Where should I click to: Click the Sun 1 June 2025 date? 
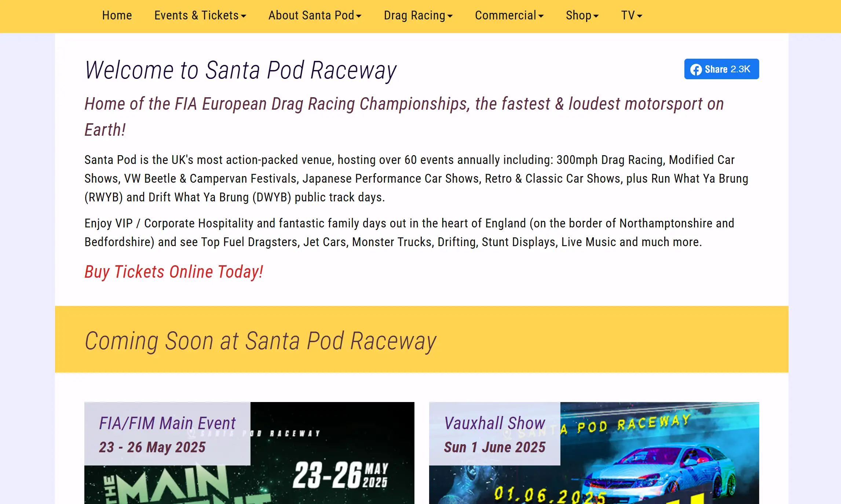tap(495, 447)
